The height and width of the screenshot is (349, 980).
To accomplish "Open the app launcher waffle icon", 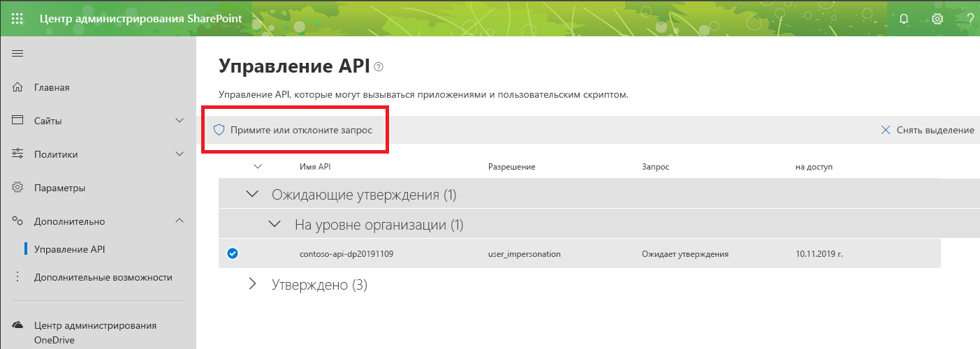I will [17, 19].
